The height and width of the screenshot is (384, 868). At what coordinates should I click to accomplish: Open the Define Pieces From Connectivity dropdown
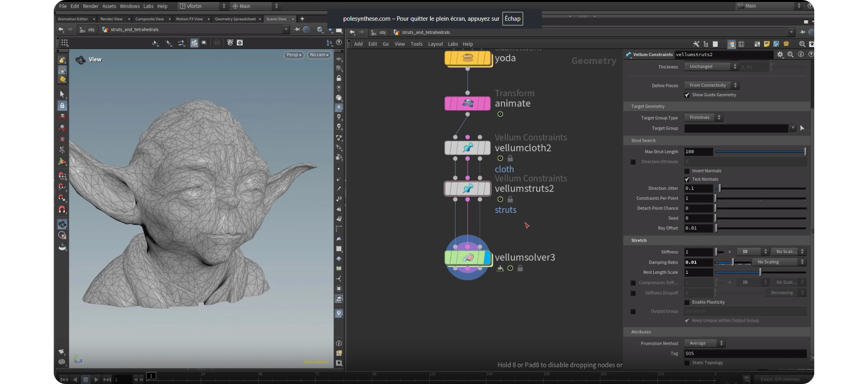[712, 85]
